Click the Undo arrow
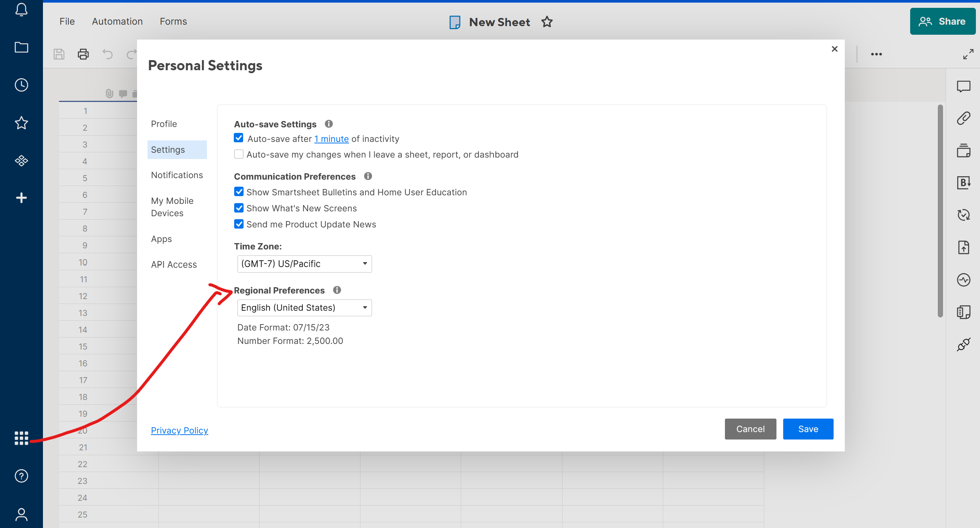 (x=108, y=55)
